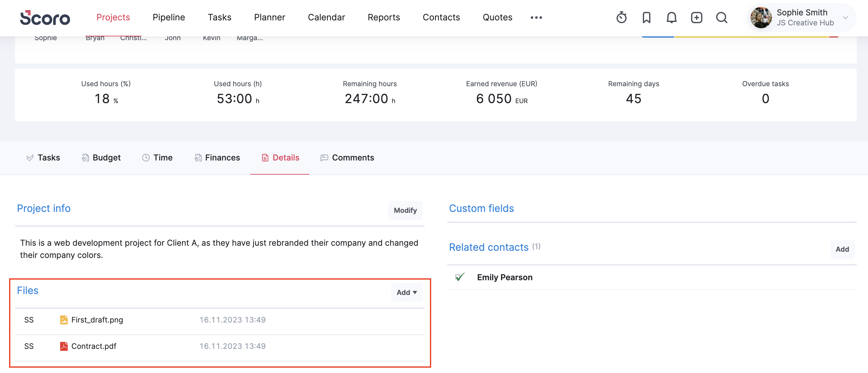The height and width of the screenshot is (373, 868).
Task: Open global search magnifier icon
Action: 721,18
